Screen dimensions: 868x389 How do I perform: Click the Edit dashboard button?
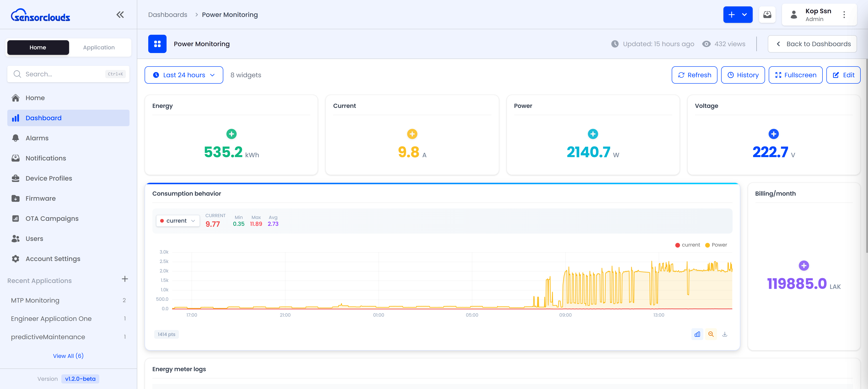tap(843, 75)
